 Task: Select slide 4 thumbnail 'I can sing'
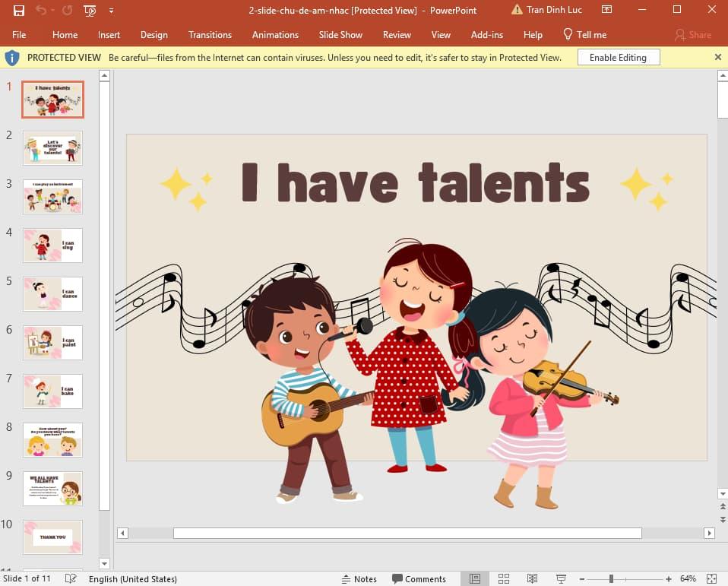(52, 245)
